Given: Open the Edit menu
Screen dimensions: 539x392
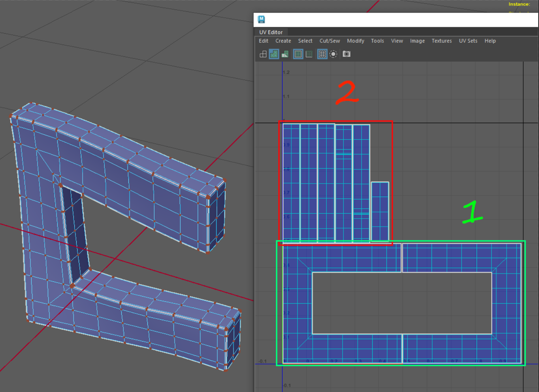Looking at the screenshot, I should 264,41.
